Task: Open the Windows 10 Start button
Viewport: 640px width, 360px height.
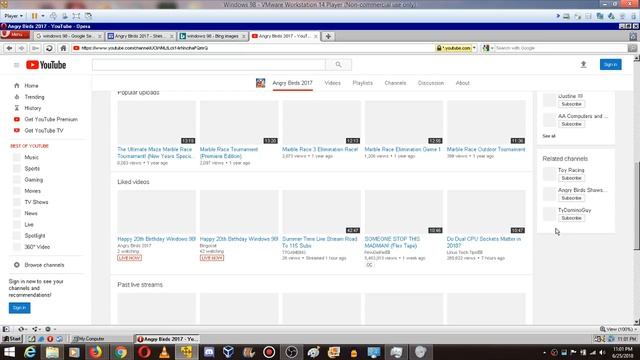Action: (9, 352)
